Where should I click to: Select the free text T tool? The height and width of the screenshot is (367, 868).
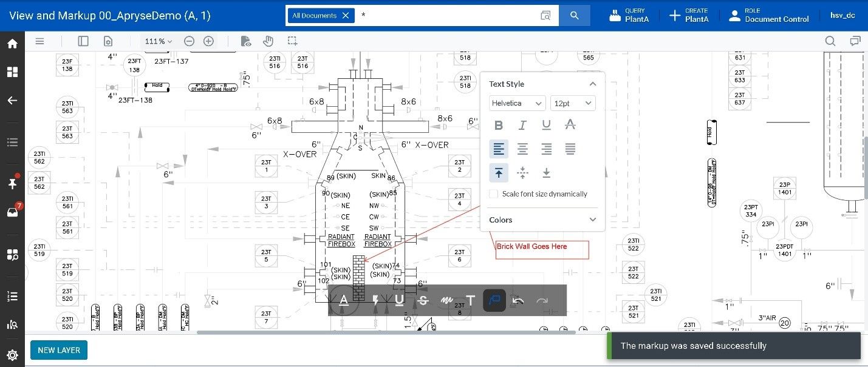pyautogui.click(x=470, y=300)
